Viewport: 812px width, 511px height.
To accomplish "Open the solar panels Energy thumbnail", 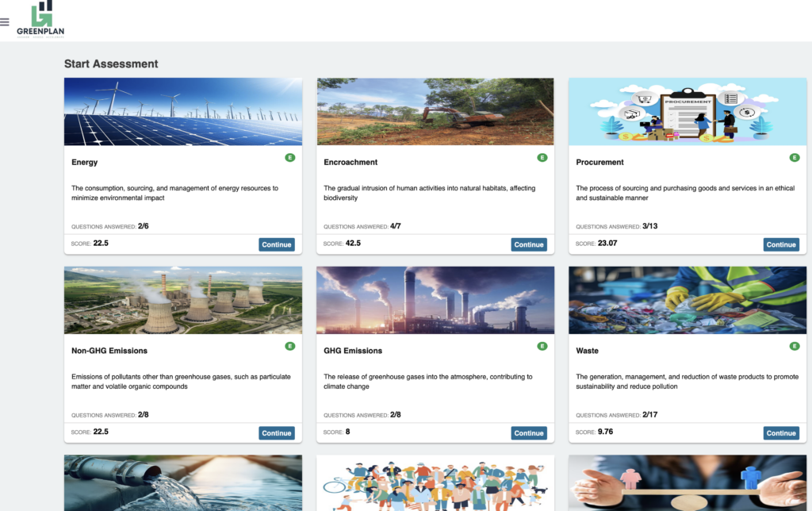I will (183, 111).
